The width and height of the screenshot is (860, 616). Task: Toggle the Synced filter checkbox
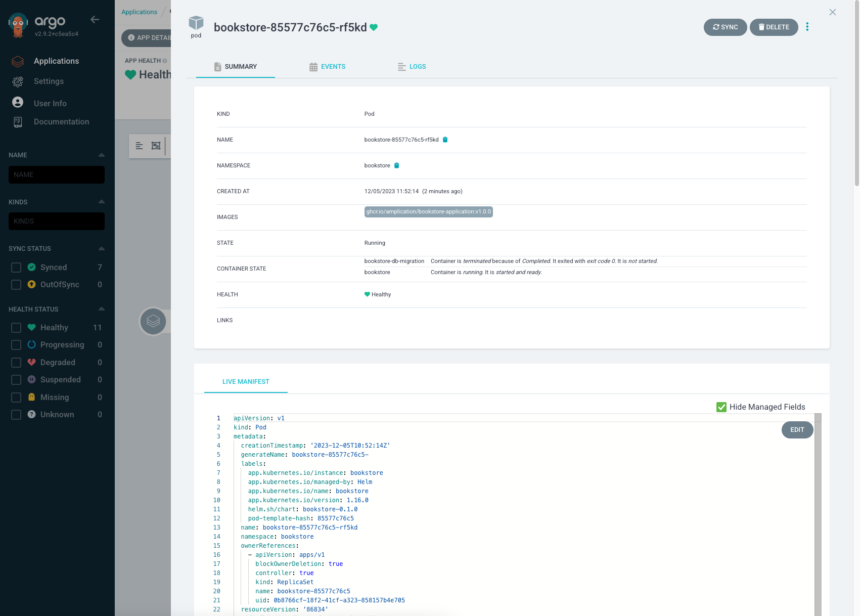pos(16,268)
